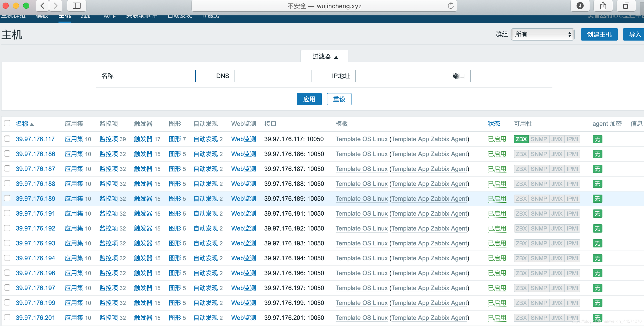Click the ZBX badge for host 39.97.176.199

coord(521,303)
